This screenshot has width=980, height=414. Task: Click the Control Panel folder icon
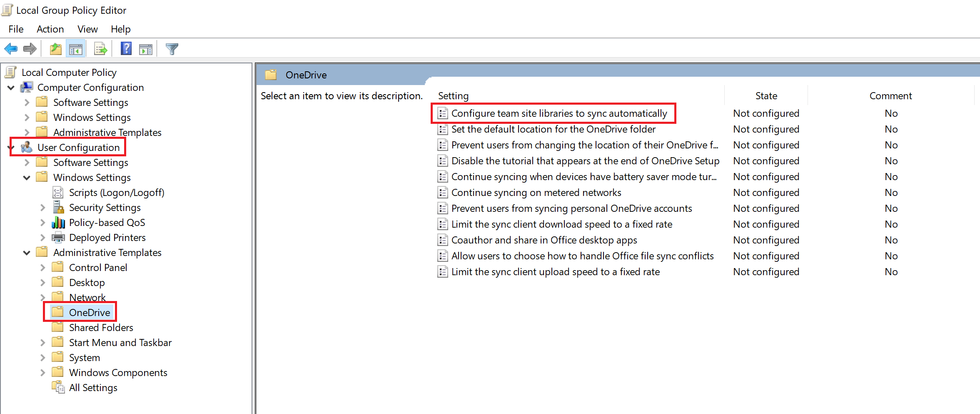[x=57, y=267]
